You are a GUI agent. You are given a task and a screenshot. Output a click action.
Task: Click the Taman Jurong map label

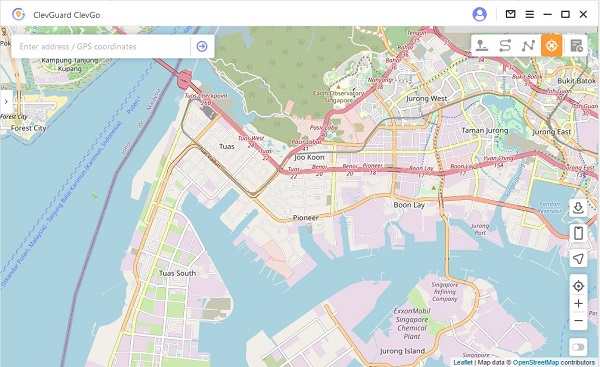coord(485,130)
